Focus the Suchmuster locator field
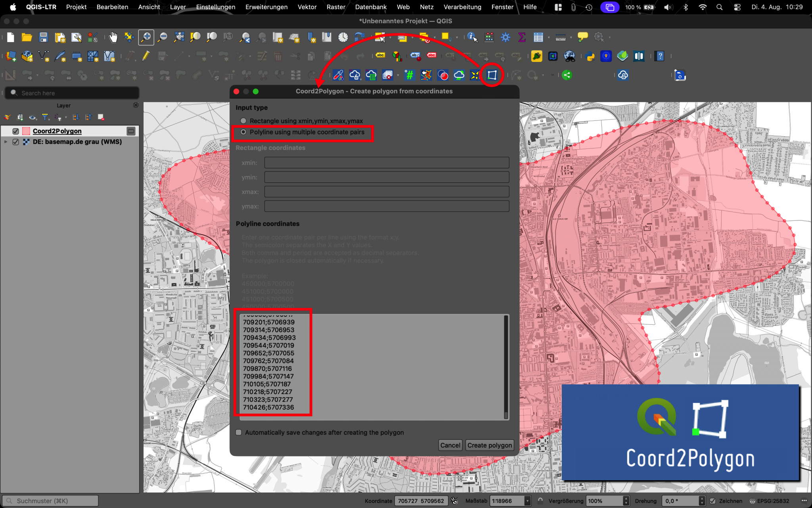This screenshot has height=508, width=812. pyautogui.click(x=50, y=501)
